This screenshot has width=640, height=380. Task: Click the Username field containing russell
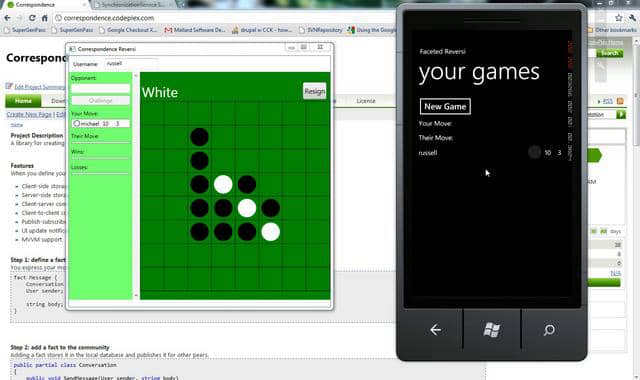131,64
